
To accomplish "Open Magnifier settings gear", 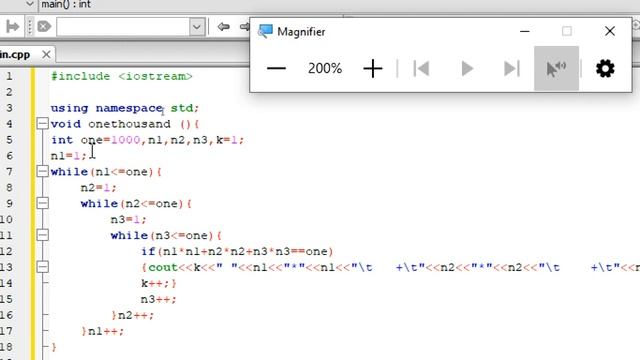I will (x=605, y=68).
